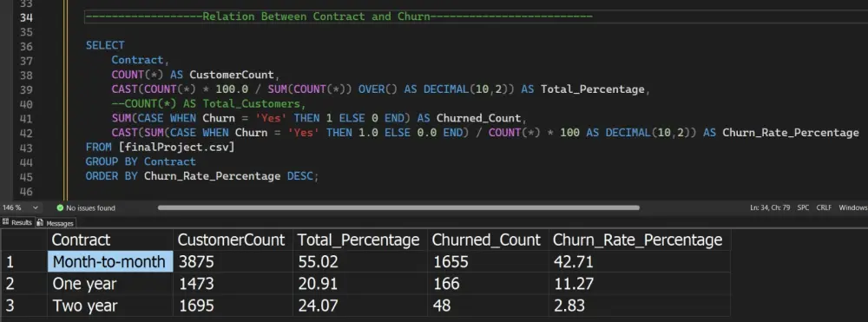Select the One year cell

[x=110, y=283]
